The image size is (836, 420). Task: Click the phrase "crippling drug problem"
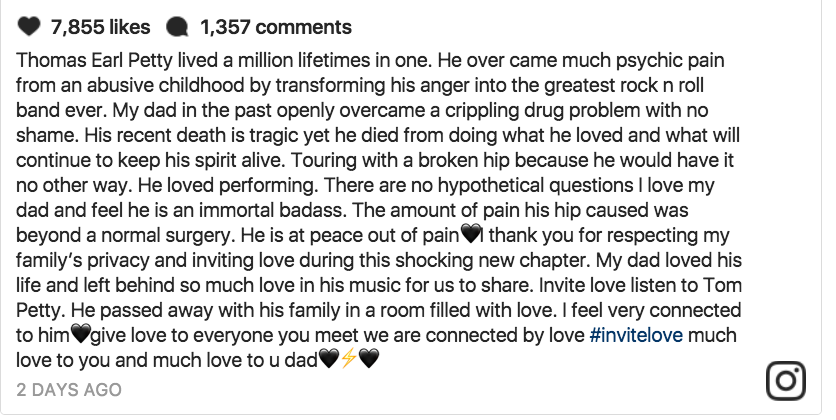pos(504,111)
